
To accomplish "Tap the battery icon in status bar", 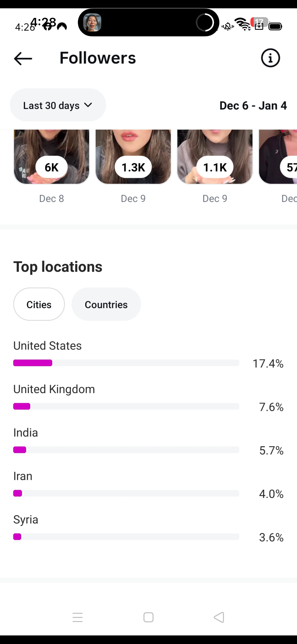I will [275, 26].
